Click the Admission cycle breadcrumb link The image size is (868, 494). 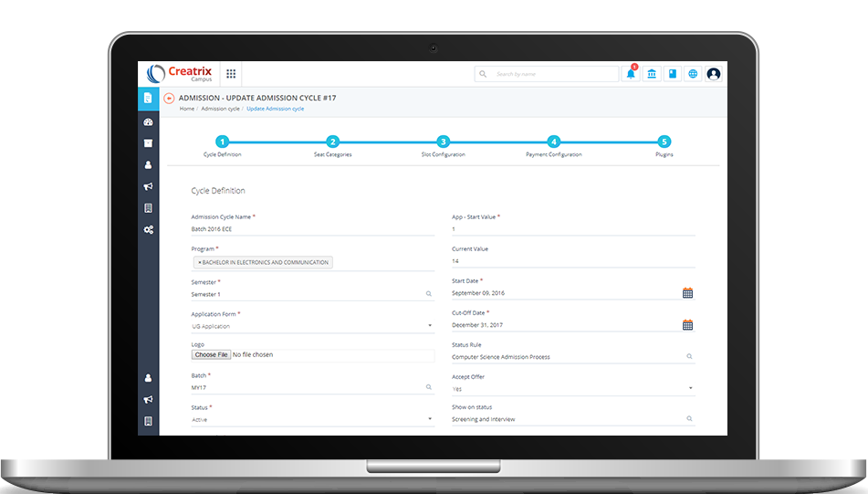click(x=220, y=109)
